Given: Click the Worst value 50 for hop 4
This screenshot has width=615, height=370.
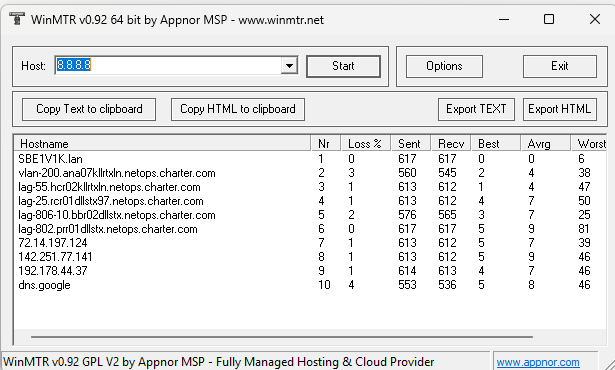Looking at the screenshot, I should (x=584, y=201).
